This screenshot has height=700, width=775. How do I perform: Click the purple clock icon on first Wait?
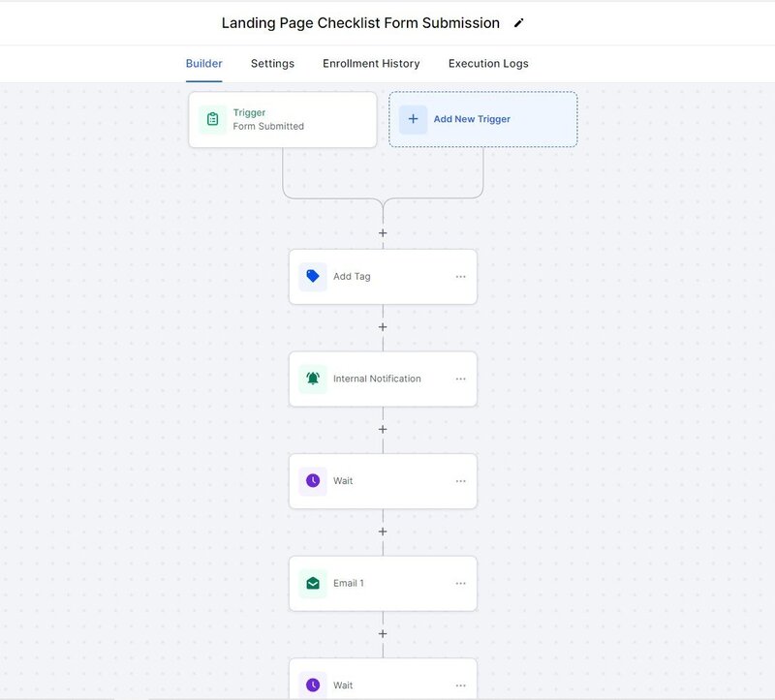313,481
